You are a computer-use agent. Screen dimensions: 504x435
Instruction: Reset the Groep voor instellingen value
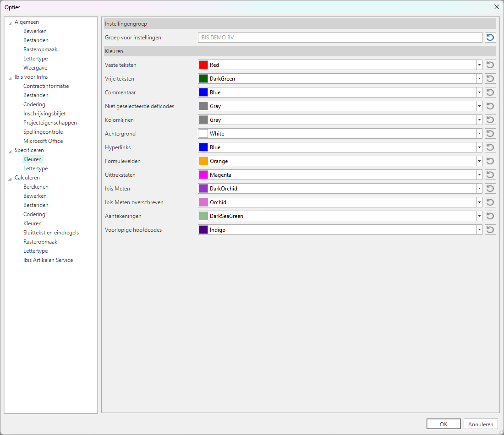[x=490, y=38]
